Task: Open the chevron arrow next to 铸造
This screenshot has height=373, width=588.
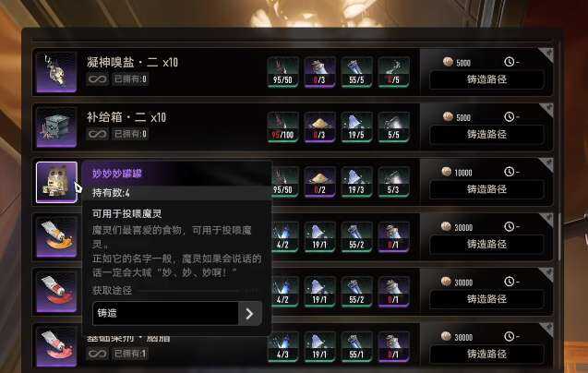Action: click(250, 313)
